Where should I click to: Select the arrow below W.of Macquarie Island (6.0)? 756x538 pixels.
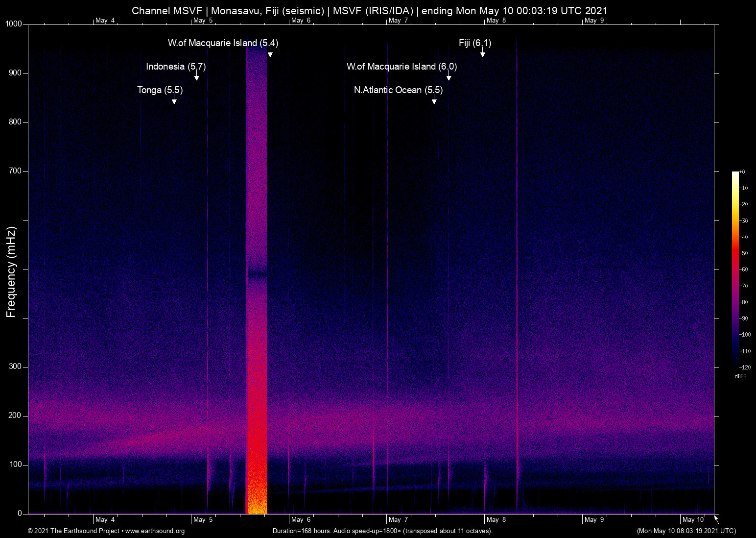(x=449, y=76)
